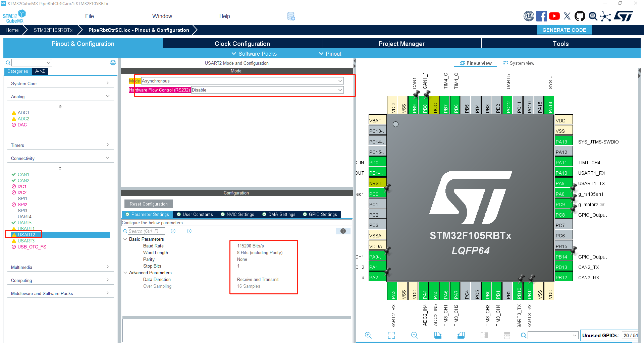This screenshot has height=343, width=644.
Task: Switch to A->Z peripheral listing
Action: pyautogui.click(x=40, y=71)
